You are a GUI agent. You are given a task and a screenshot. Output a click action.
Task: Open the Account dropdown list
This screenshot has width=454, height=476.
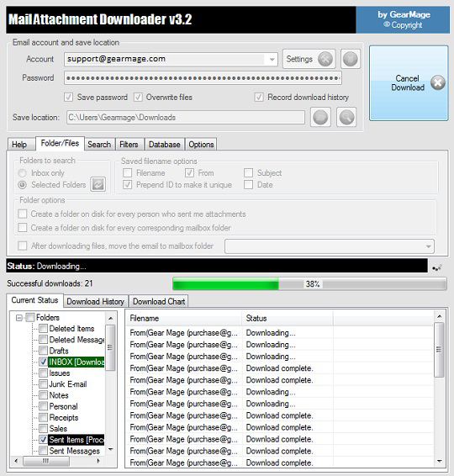pyautogui.click(x=272, y=59)
